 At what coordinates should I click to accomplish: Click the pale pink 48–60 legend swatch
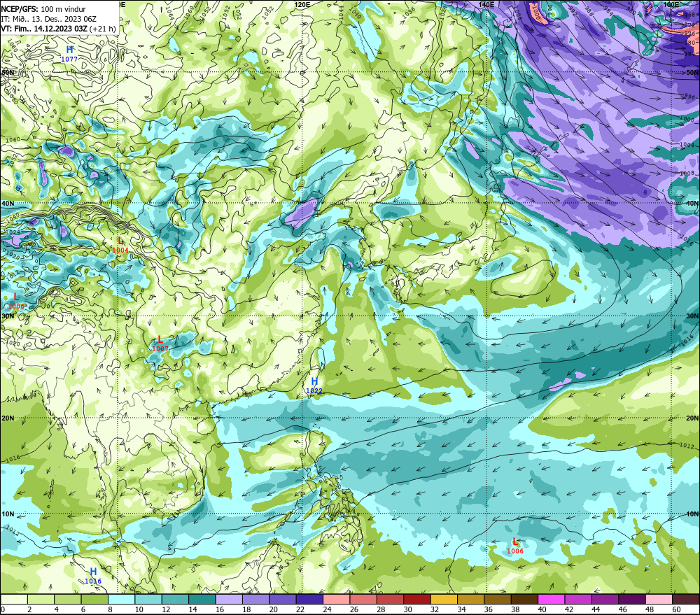pos(659,599)
